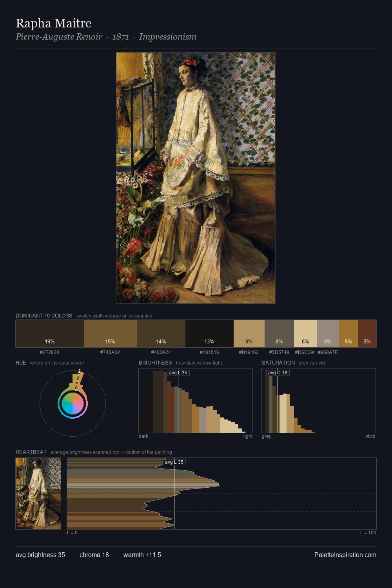Select the 19% dark brown swatch

click(x=50, y=334)
